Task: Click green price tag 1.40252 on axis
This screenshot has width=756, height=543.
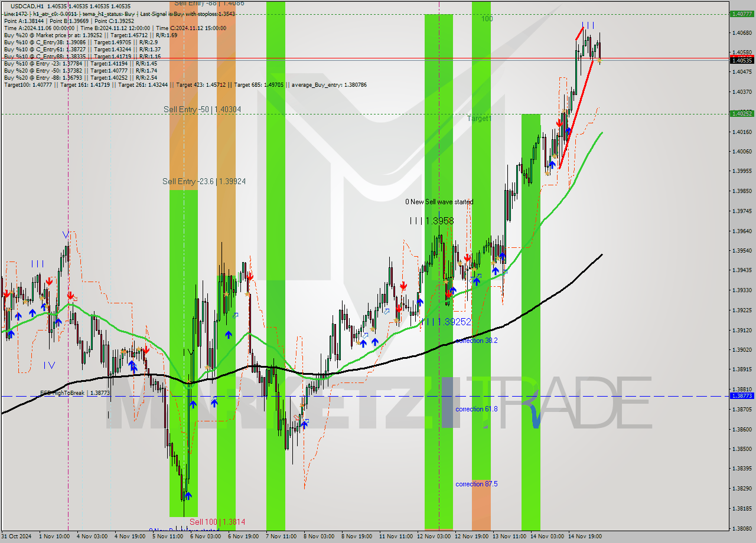Action: (x=741, y=113)
